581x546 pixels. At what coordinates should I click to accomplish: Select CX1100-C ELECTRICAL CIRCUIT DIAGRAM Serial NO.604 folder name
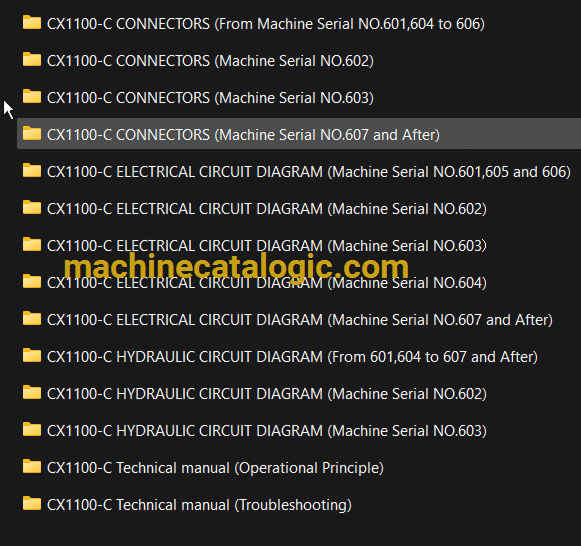(267, 283)
